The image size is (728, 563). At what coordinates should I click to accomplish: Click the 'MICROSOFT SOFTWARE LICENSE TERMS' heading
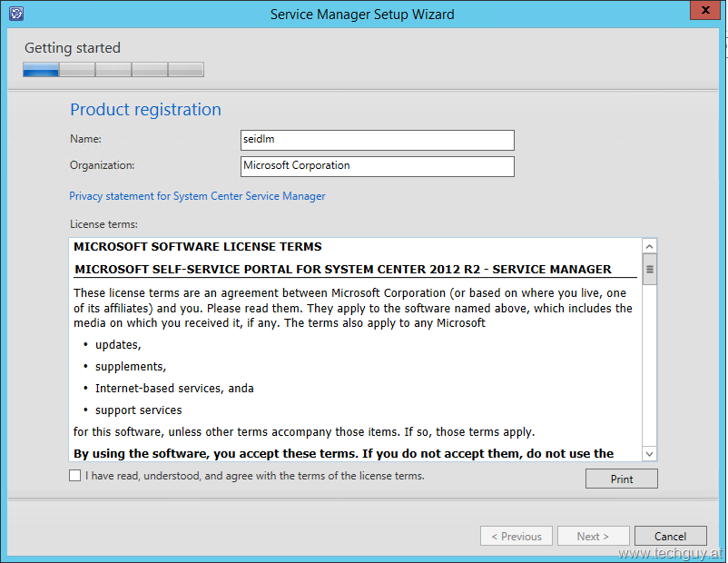click(198, 247)
